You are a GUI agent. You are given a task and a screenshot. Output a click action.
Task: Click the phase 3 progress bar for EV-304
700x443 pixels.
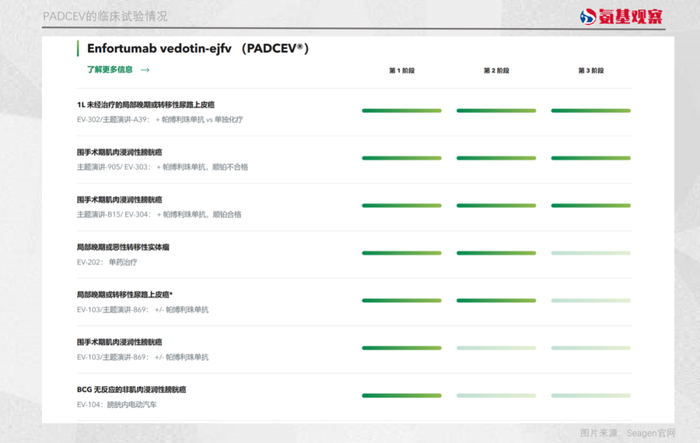tap(591, 206)
